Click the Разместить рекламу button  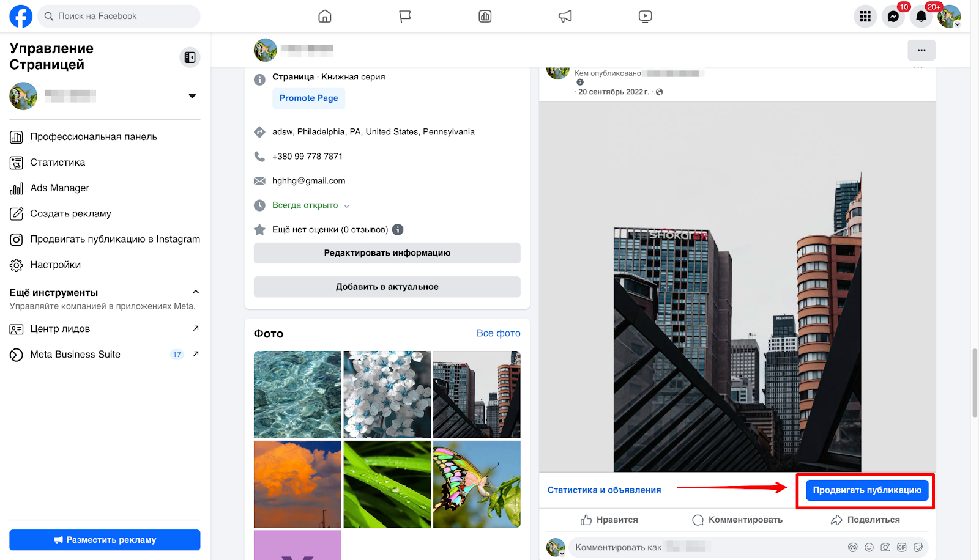(x=105, y=540)
